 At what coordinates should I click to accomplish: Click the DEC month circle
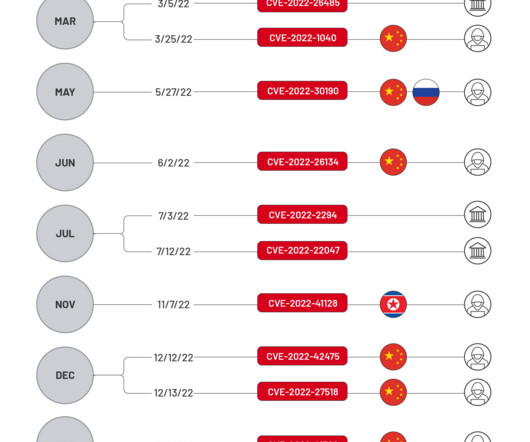pos(65,375)
